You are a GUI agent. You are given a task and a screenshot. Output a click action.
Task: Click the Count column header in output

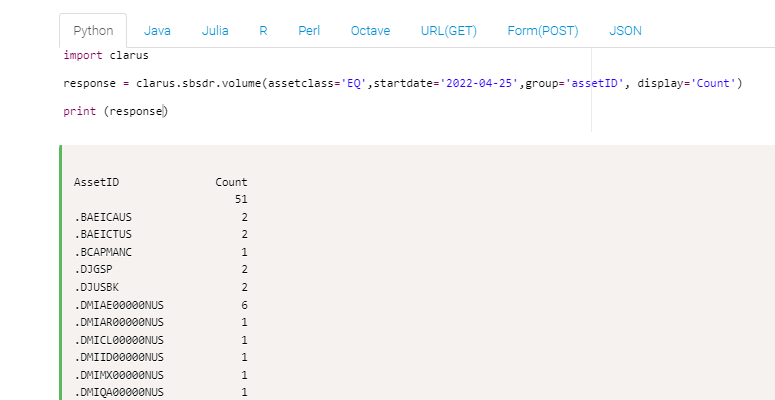(231, 182)
